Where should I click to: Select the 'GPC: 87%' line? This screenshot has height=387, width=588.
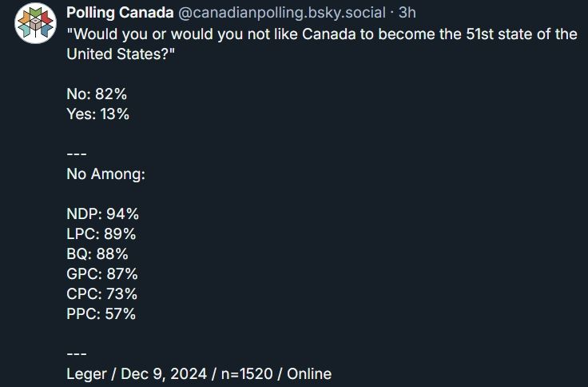pos(102,273)
